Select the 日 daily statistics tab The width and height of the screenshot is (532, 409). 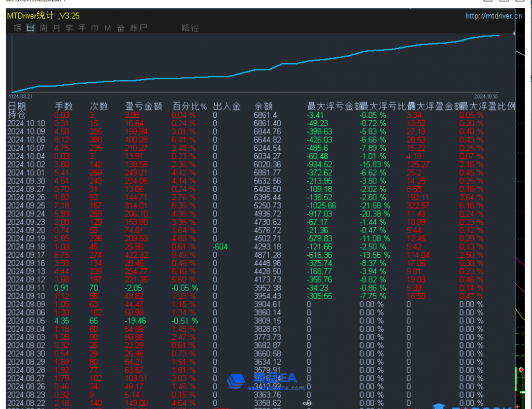pyautogui.click(x=31, y=28)
